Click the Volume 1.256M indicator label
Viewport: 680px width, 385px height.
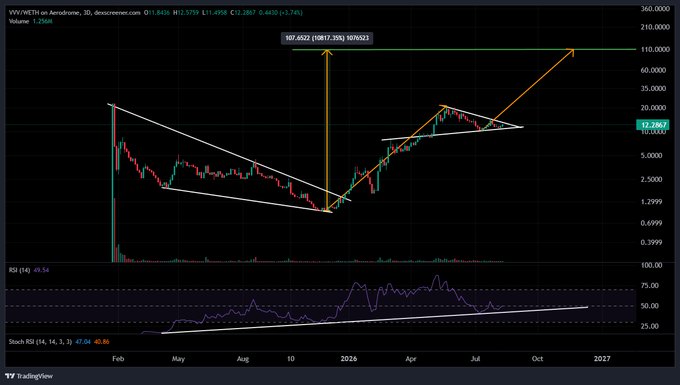[x=30, y=21]
